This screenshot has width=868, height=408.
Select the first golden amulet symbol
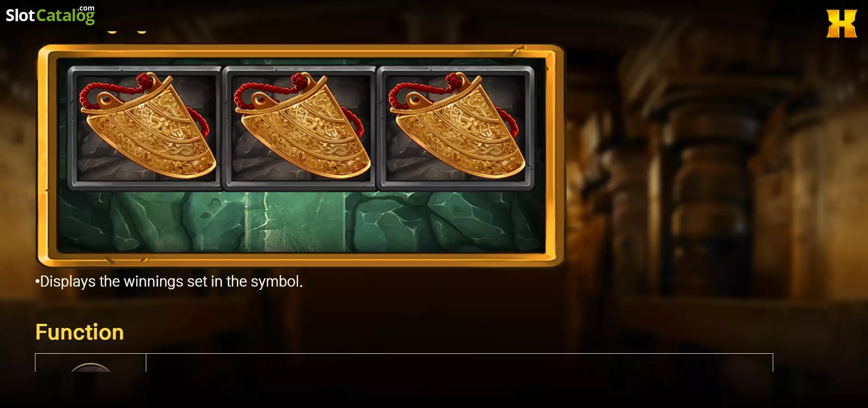144,128
